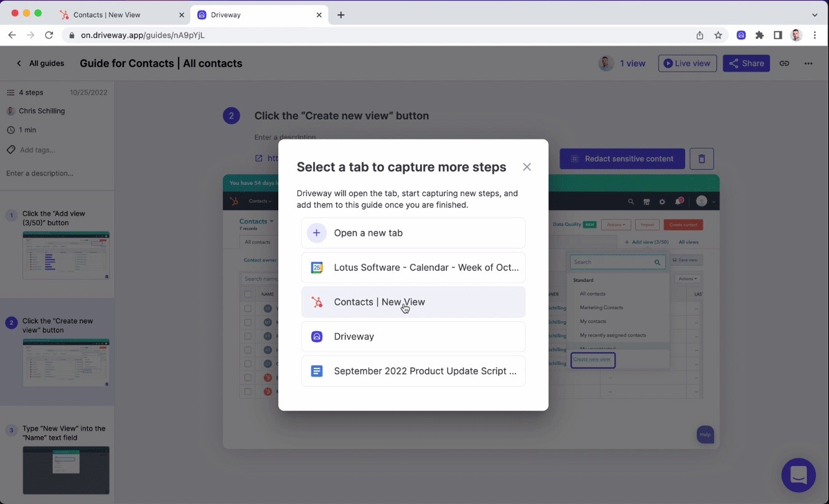The height and width of the screenshot is (504, 829).
Task: Click the step title Click the Create new view button
Action: (341, 116)
